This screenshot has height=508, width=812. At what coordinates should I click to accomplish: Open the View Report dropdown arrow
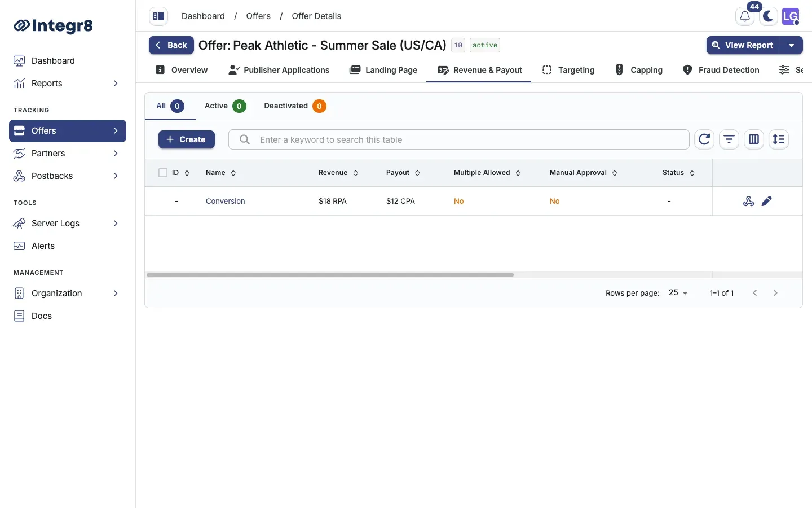pos(792,45)
